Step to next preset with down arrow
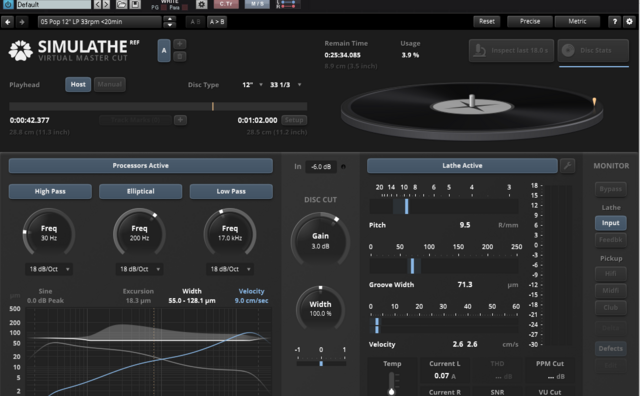 click(x=170, y=24)
